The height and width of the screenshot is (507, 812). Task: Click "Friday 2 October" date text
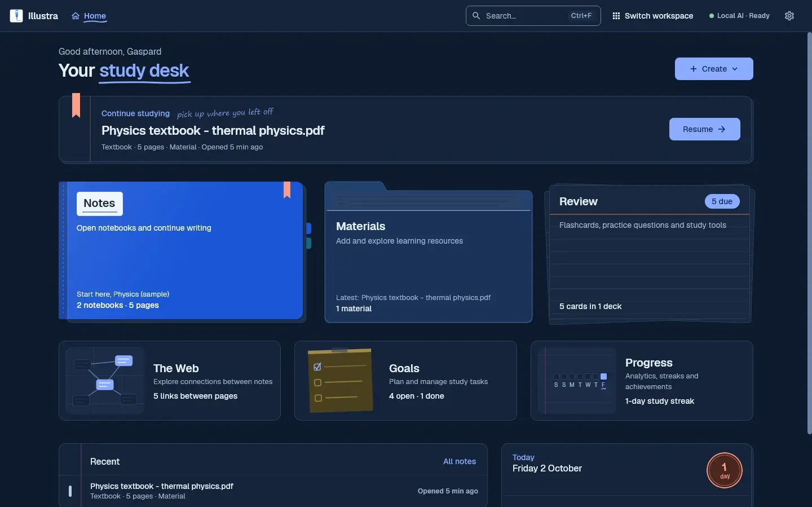point(547,468)
